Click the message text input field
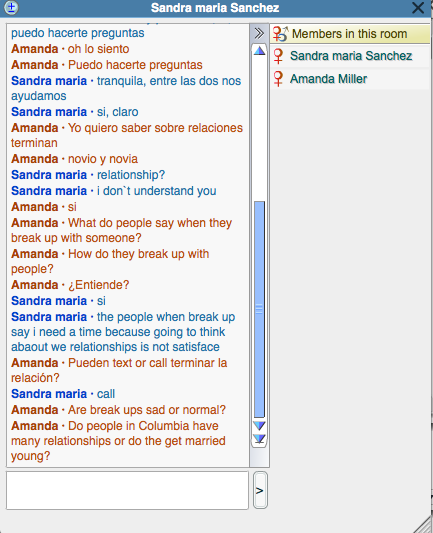The height and width of the screenshot is (533, 433). (x=127, y=490)
